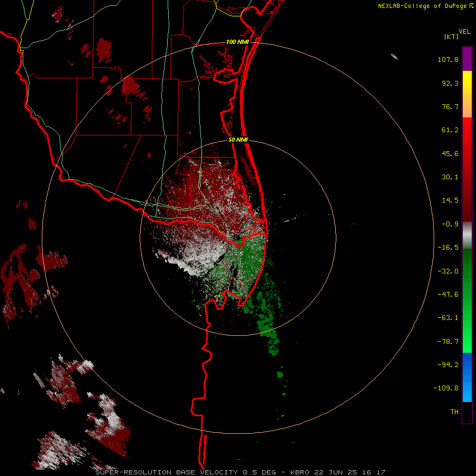Click the NEXLAB-College of DuPage watermark text
476x476 pixels.
click(x=423, y=6)
